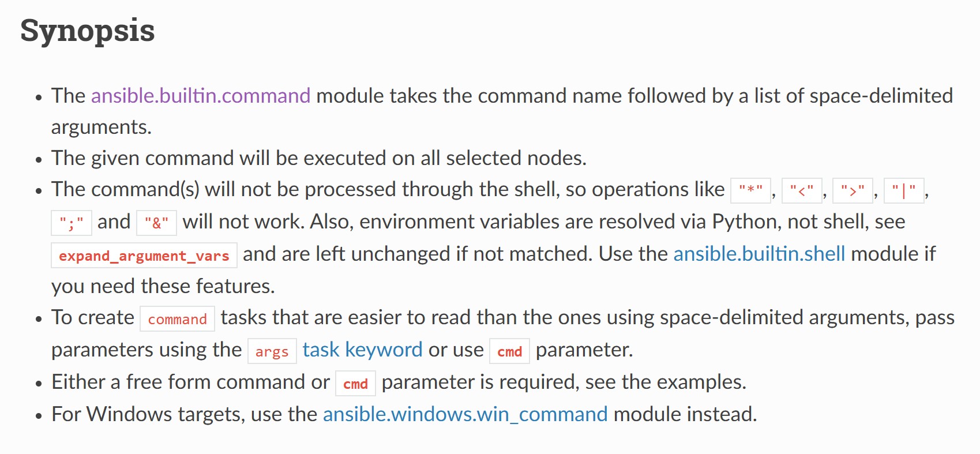Click the greater-than ">" code snippet
Image resolution: width=980 pixels, height=454 pixels.
pos(853,190)
